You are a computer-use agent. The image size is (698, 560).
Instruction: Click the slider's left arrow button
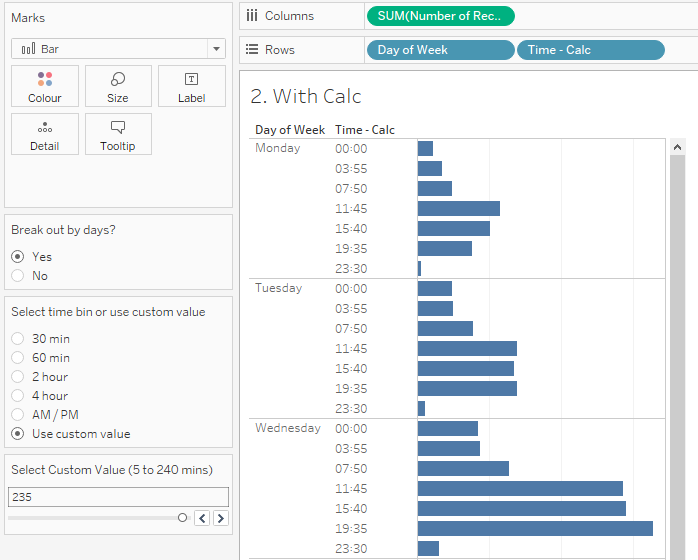click(x=202, y=518)
